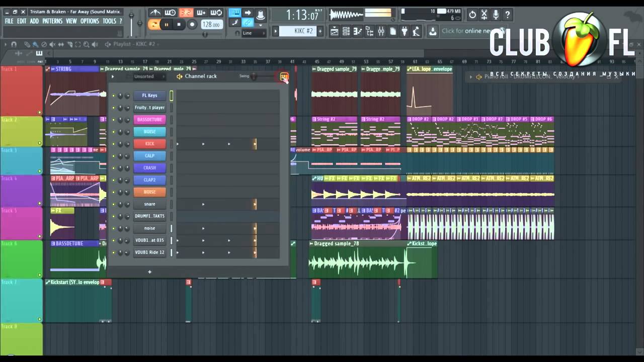Open the plugin picker plug icon
The height and width of the screenshot is (362, 644).
tap(405, 31)
